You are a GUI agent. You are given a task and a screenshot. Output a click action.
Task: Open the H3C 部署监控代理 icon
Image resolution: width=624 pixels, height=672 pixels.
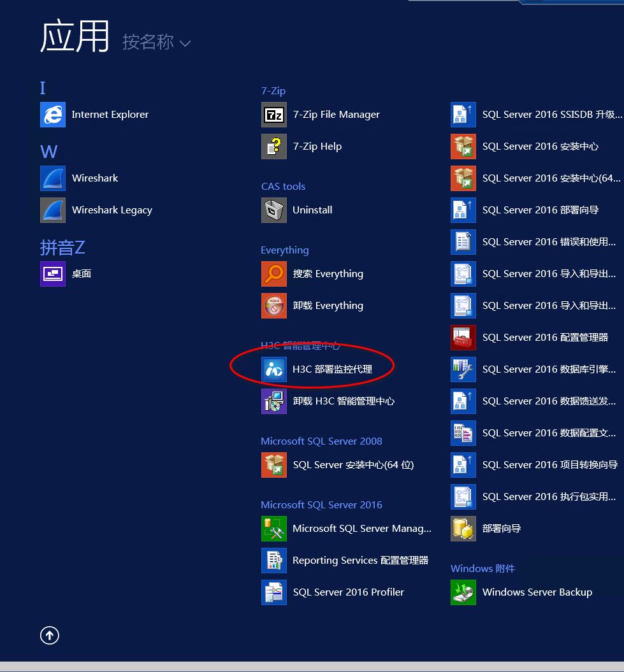pyautogui.click(x=274, y=369)
